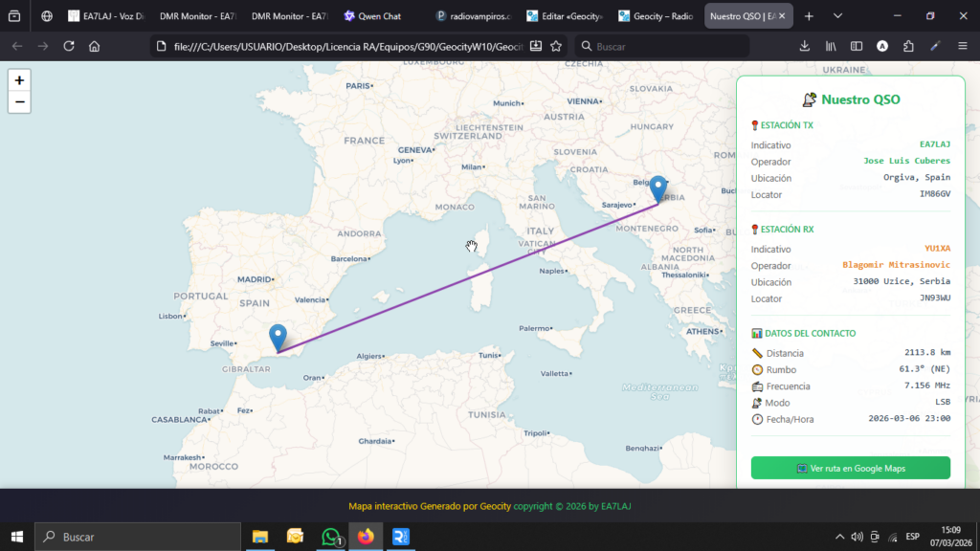980x551 pixels.
Task: Click the map marker in southern Spain
Action: click(x=278, y=338)
